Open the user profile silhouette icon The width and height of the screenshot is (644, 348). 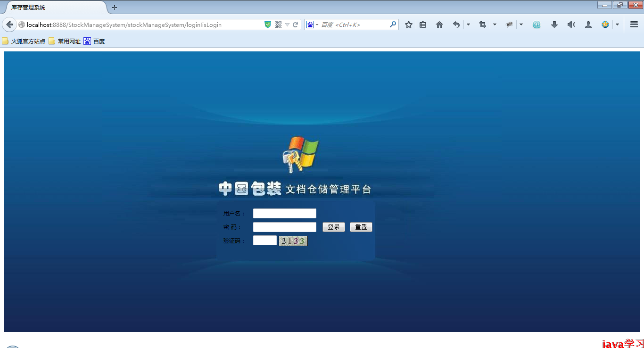pyautogui.click(x=588, y=25)
